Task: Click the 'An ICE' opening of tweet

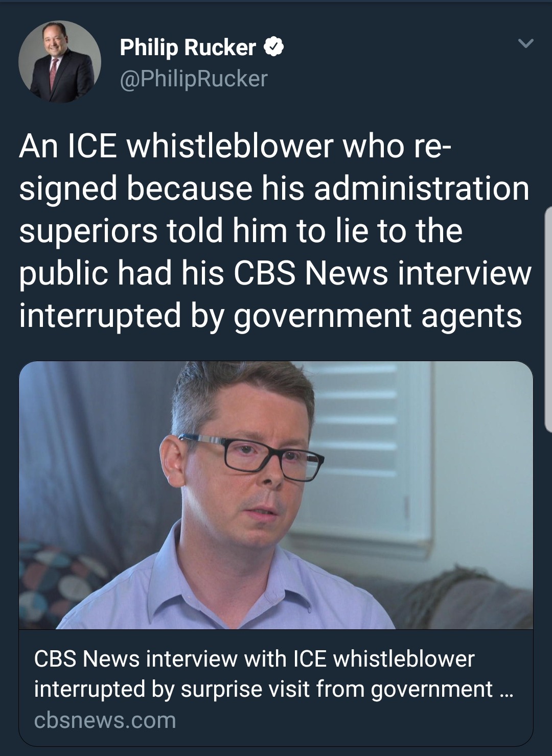Action: click(67, 146)
